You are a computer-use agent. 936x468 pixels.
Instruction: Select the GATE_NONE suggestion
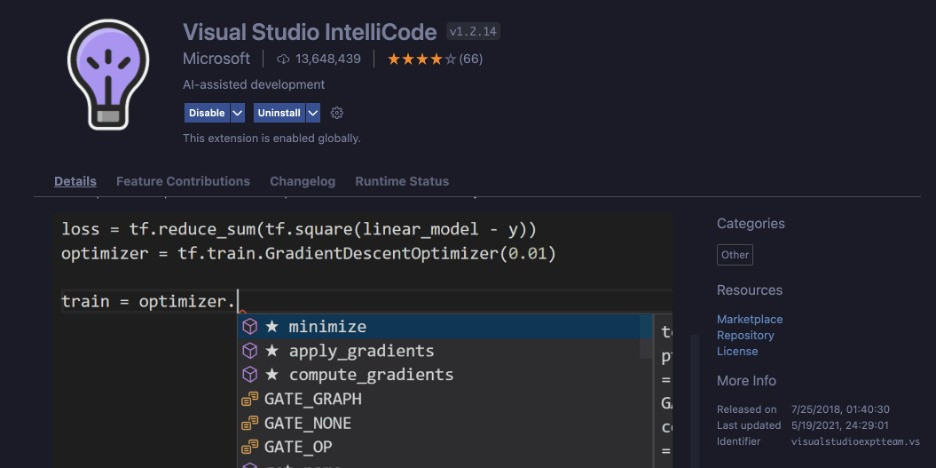pos(445,423)
